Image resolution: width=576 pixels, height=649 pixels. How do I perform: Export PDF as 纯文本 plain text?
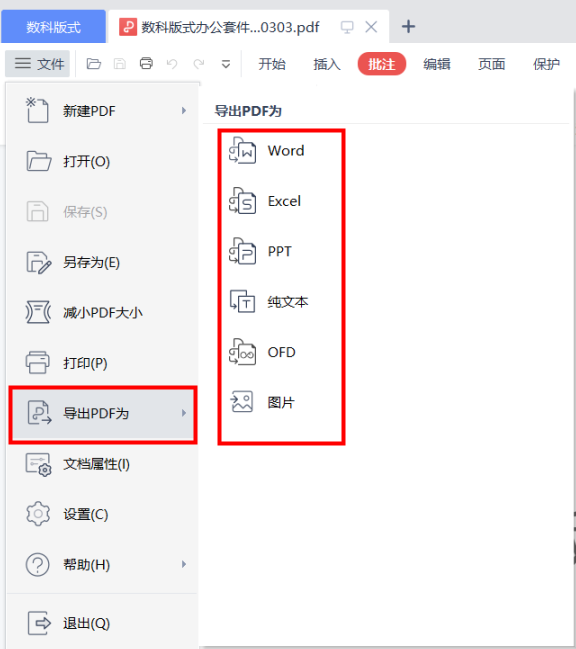(x=269, y=302)
